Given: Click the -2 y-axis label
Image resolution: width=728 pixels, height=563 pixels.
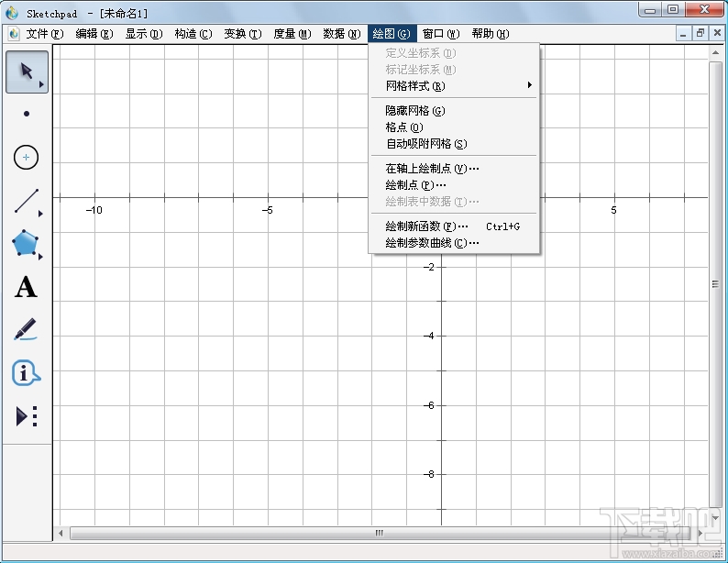Looking at the screenshot, I should (x=429, y=267).
